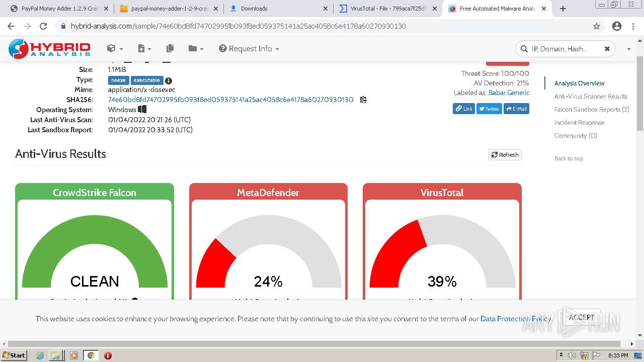Click the MetaDefender 24% gauge
Viewport: 644px width, 362px height.
269,250
